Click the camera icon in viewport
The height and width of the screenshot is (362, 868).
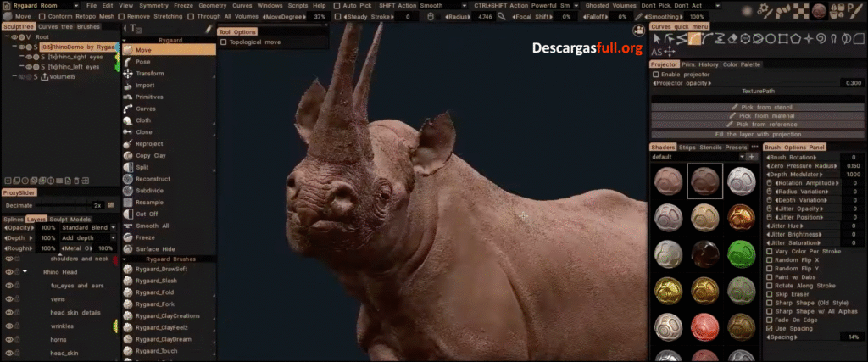coord(638,30)
